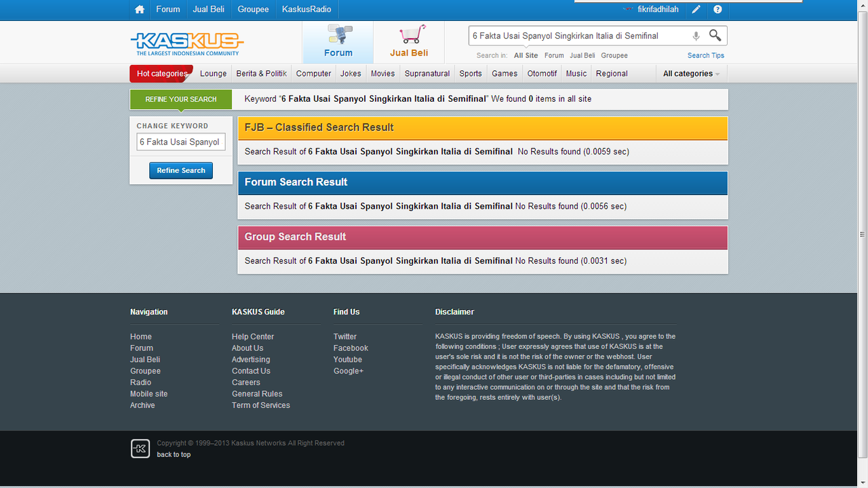Click the vertical page scrollbar
This screenshot has height=488, width=868.
[x=862, y=234]
